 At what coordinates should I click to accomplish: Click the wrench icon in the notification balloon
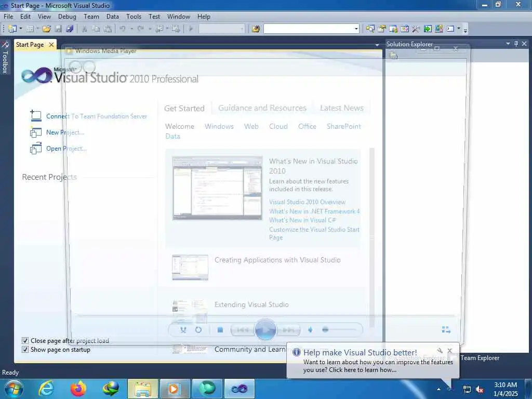tap(440, 351)
